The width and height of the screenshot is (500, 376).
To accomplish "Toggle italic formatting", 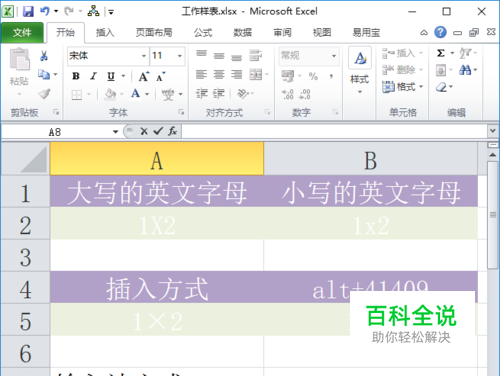I will click(93, 76).
